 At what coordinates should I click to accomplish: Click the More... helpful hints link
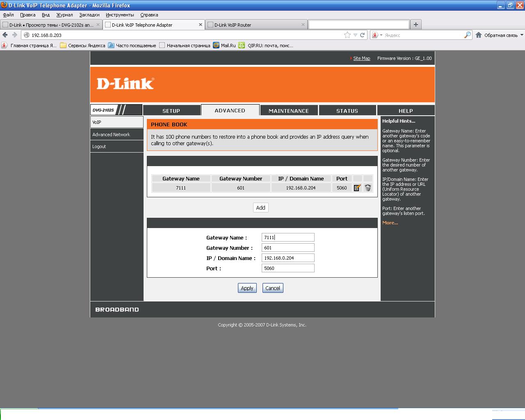(390, 223)
